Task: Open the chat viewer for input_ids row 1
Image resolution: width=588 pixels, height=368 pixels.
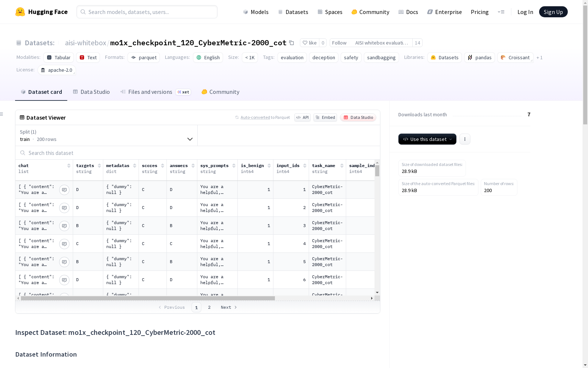Action: click(x=64, y=190)
